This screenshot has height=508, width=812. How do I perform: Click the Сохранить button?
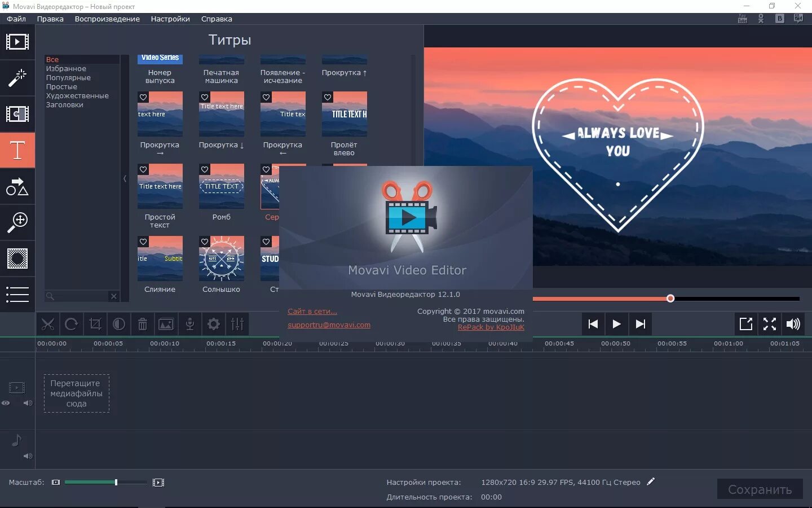760,489
